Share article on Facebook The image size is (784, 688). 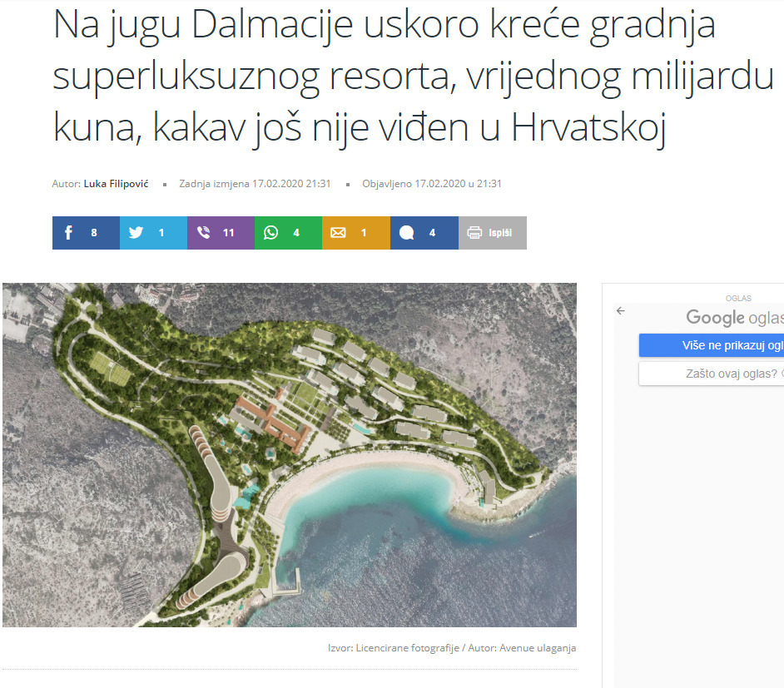[69, 233]
